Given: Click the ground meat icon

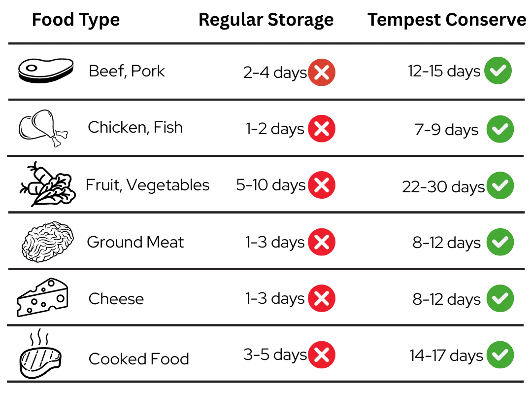Looking at the screenshot, I should click(47, 242).
